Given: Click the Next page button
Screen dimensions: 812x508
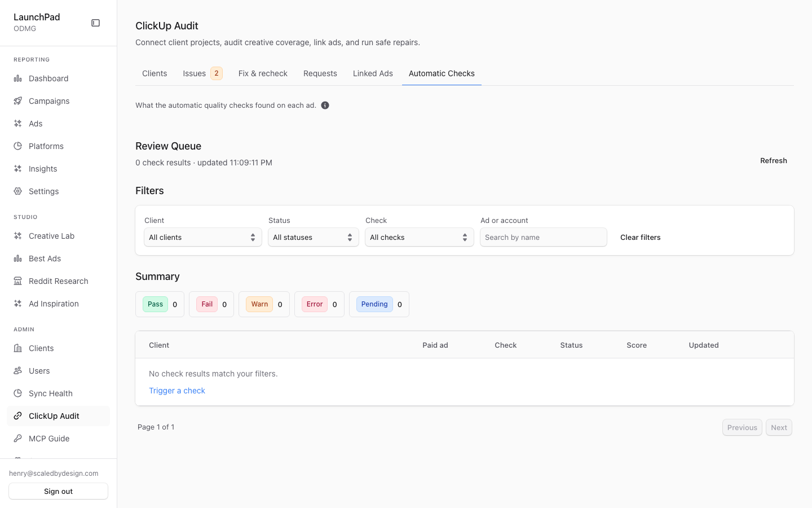Looking at the screenshot, I should pos(779,427).
